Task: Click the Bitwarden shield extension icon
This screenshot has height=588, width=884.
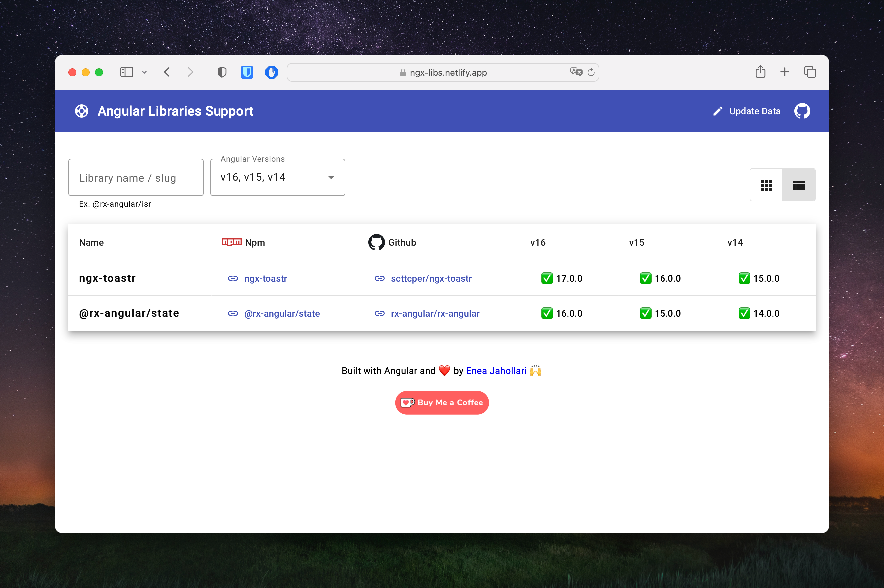Action: pyautogui.click(x=247, y=72)
